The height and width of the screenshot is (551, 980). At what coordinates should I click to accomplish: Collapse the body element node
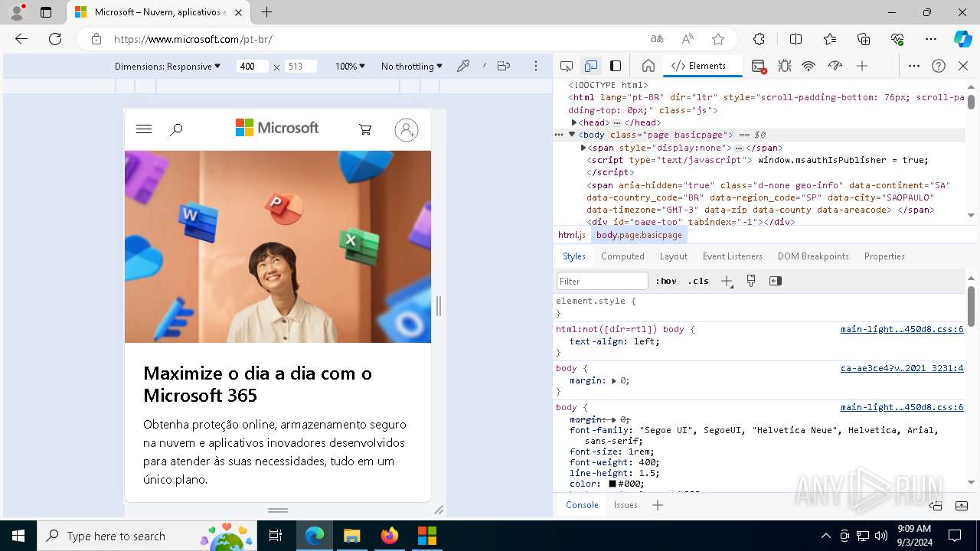[572, 135]
